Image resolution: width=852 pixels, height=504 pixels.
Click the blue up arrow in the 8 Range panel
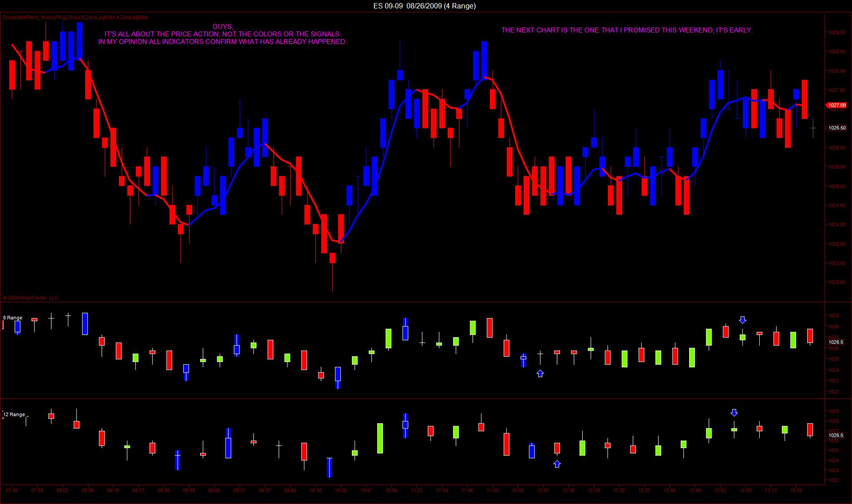540,374
